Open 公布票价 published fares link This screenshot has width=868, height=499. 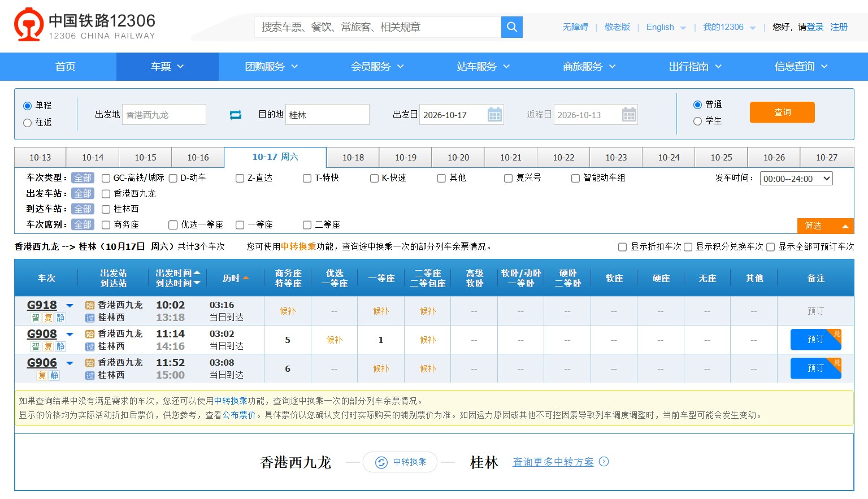[x=239, y=415]
